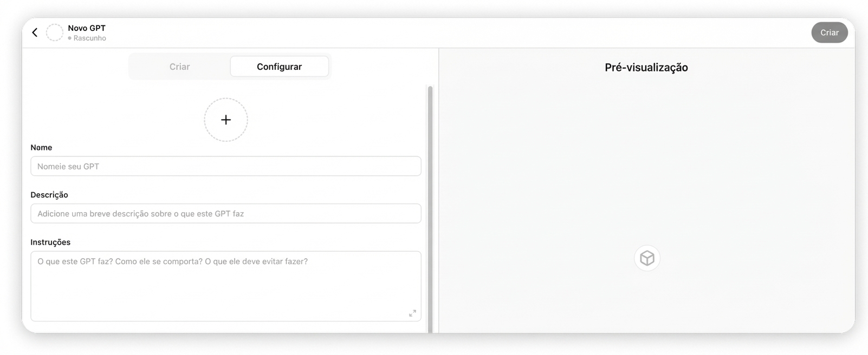Click the Pré-visualização heading
The image size is (868, 355).
tap(646, 68)
